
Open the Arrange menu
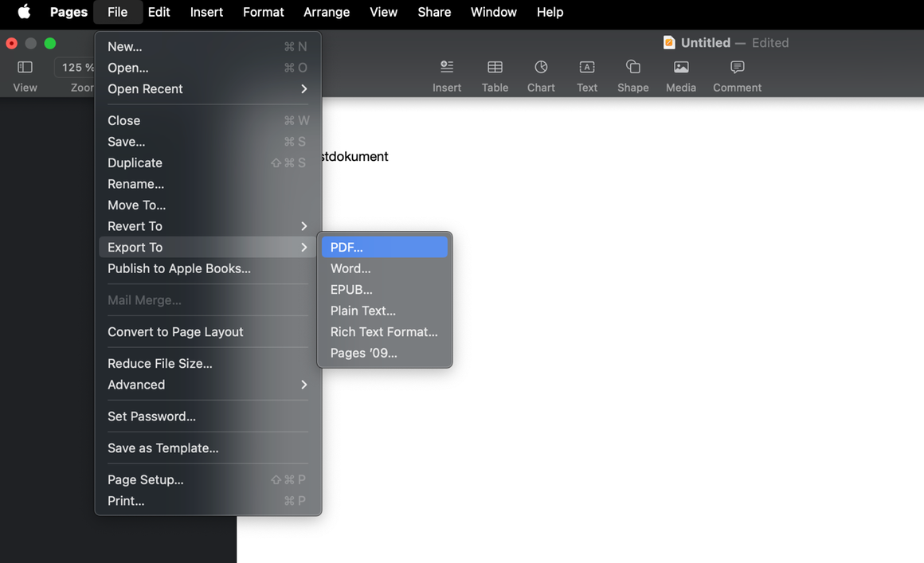(x=327, y=12)
